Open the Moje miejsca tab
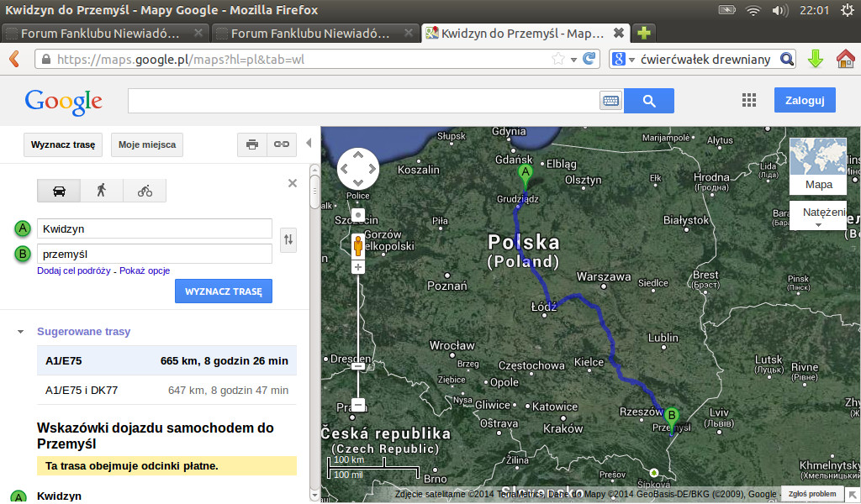This screenshot has width=861, height=504. (147, 144)
